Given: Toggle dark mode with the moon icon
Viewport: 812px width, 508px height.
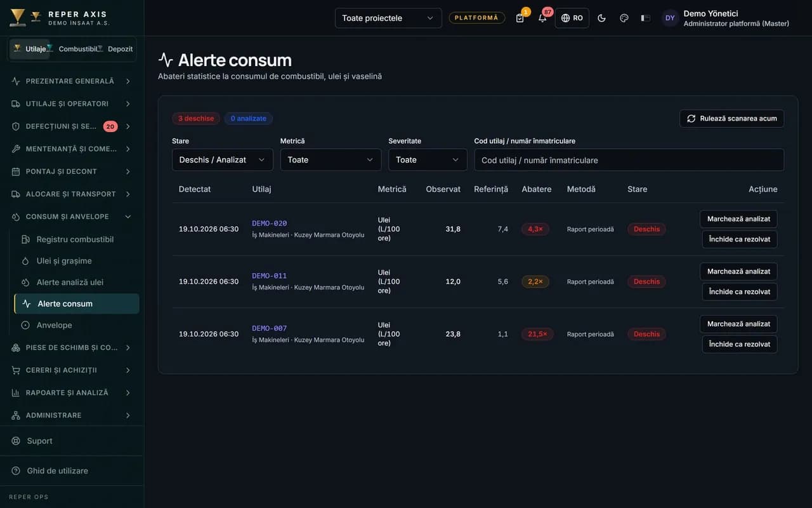Looking at the screenshot, I should point(602,18).
